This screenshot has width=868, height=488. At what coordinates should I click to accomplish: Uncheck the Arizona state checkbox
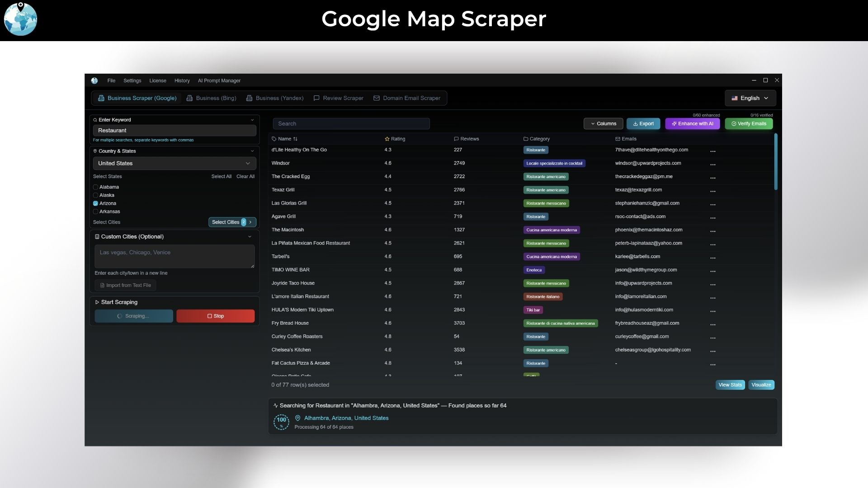pyautogui.click(x=95, y=203)
